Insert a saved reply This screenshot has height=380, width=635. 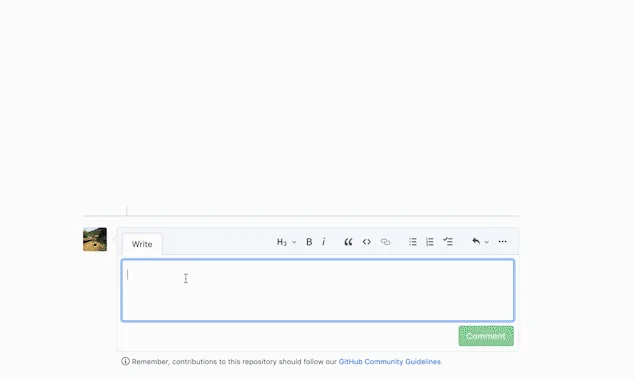pos(476,241)
